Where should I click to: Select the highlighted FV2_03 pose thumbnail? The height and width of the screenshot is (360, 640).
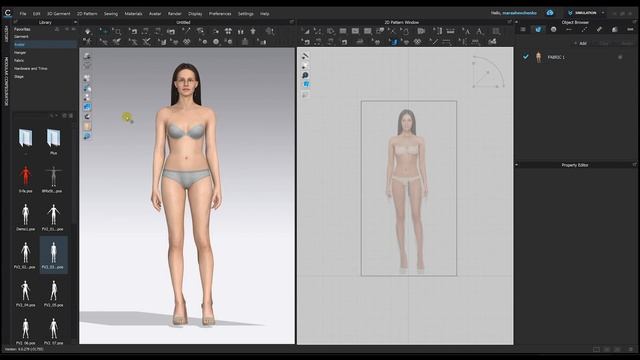(53, 255)
